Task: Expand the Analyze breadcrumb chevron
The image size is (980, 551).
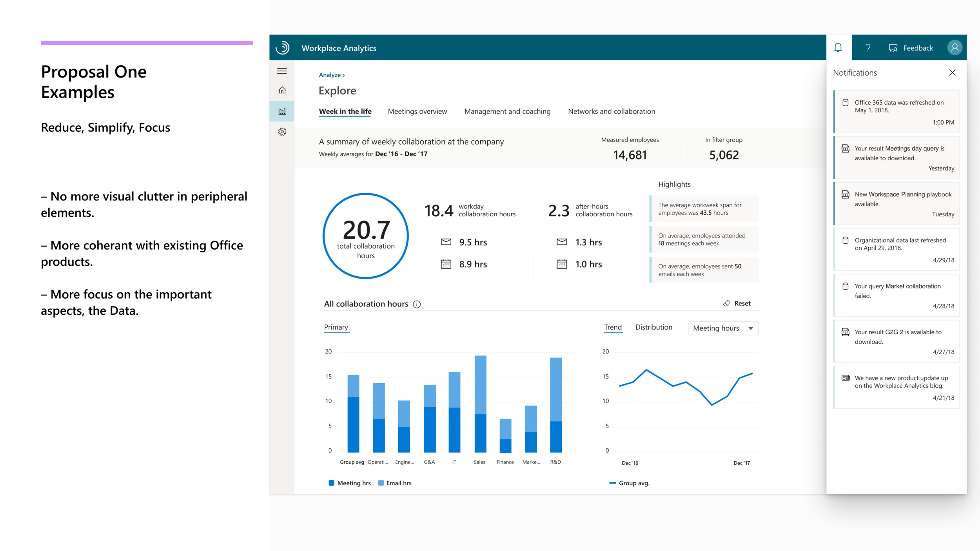Action: click(343, 75)
